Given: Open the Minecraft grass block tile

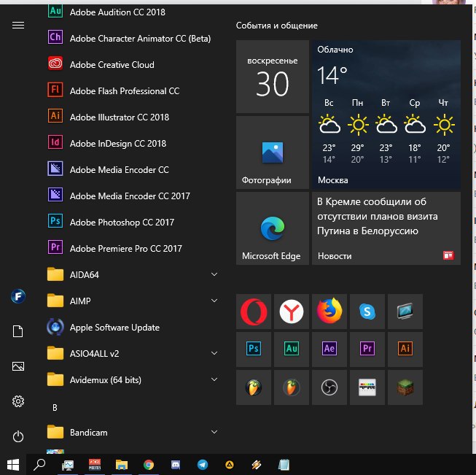Looking at the screenshot, I should pyautogui.click(x=405, y=387).
